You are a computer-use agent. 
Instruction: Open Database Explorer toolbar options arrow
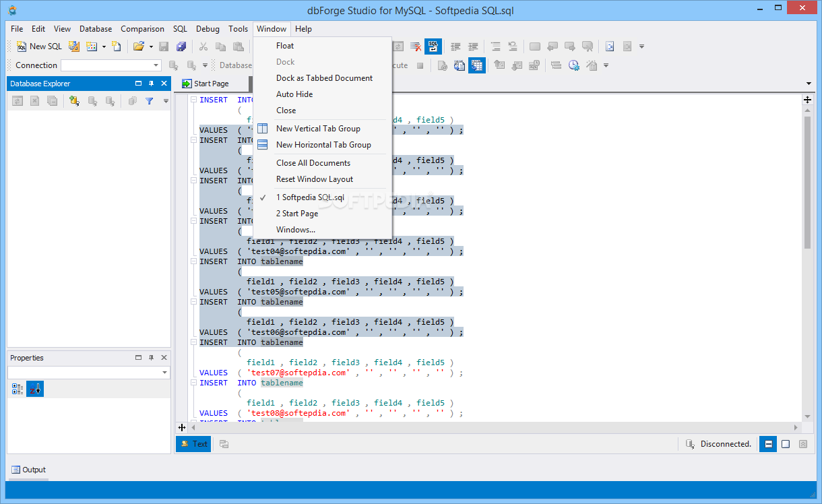coord(166,101)
